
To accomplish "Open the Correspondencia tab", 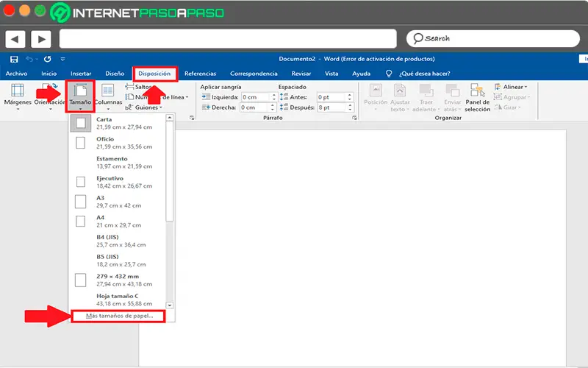I will click(x=254, y=74).
